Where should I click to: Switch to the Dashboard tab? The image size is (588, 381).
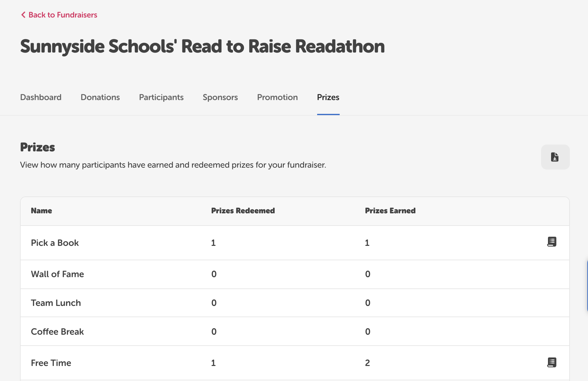pos(41,97)
